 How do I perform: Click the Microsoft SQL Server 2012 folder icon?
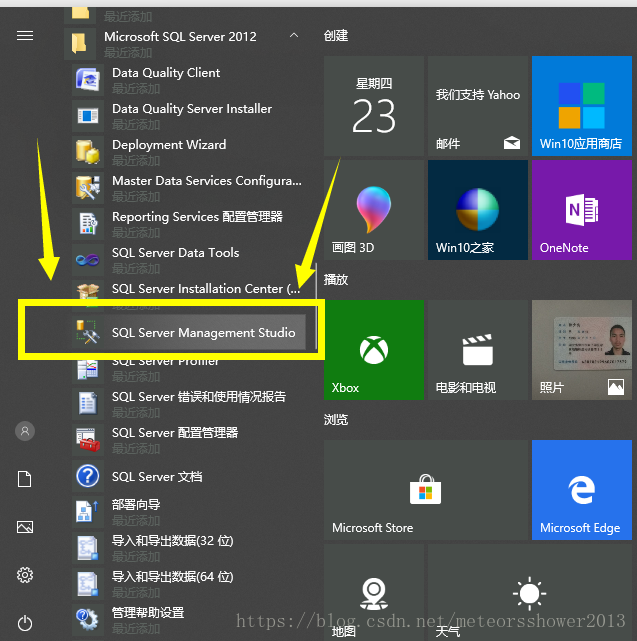(x=80, y=43)
